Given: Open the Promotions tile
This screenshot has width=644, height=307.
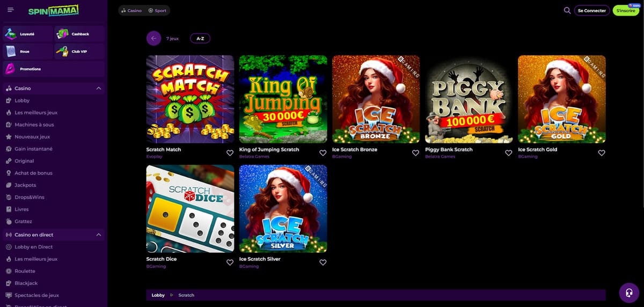Looking at the screenshot, I should tap(54, 69).
